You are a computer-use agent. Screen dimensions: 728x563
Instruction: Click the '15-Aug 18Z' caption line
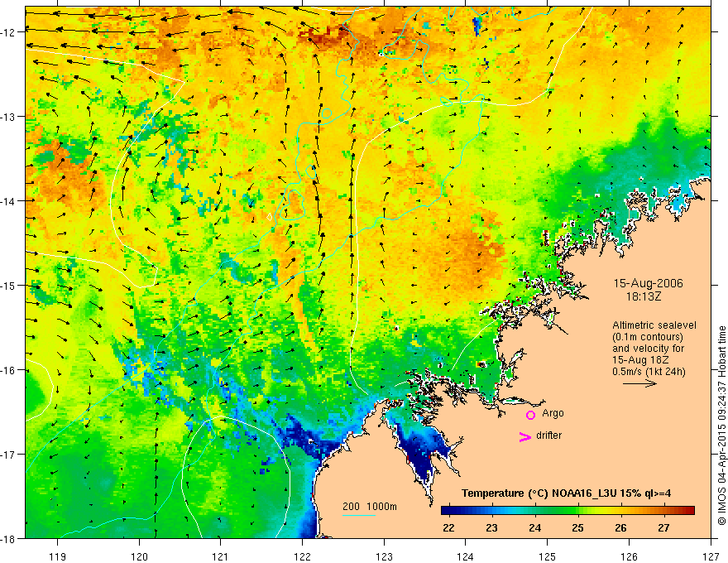click(639, 360)
